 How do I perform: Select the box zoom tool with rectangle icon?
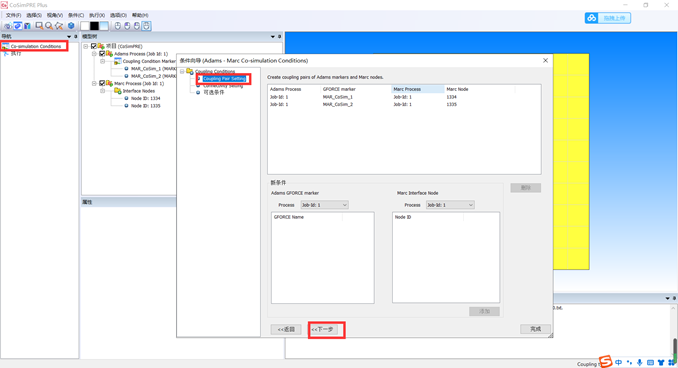(39, 26)
